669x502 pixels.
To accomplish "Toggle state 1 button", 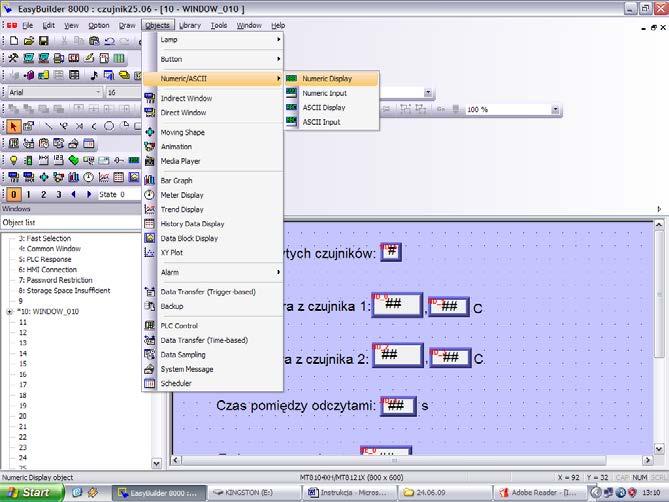I will click(29, 194).
